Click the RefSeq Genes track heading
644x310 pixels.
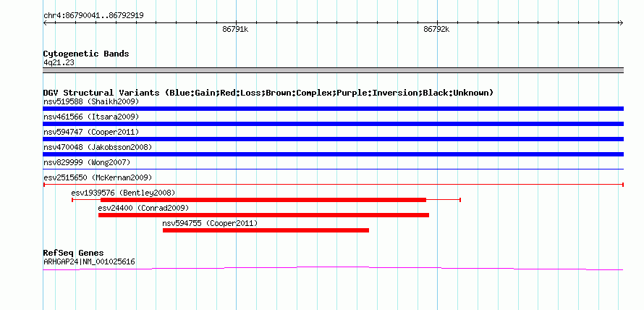pyautogui.click(x=74, y=253)
